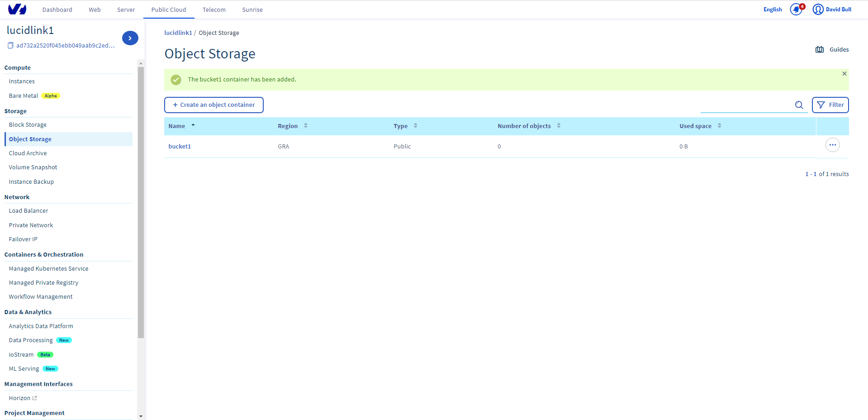Open Data Processing sidebar item
Screen dimensions: 868x420
[31, 340]
